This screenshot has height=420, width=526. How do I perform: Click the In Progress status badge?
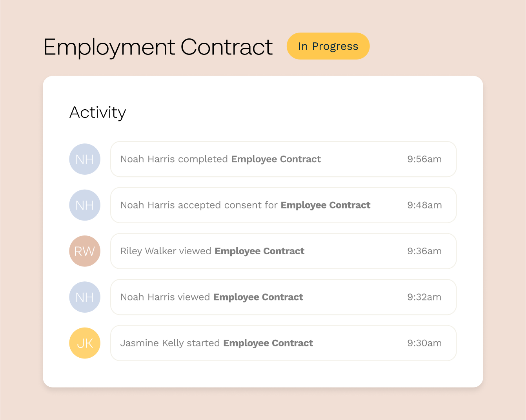pyautogui.click(x=328, y=46)
